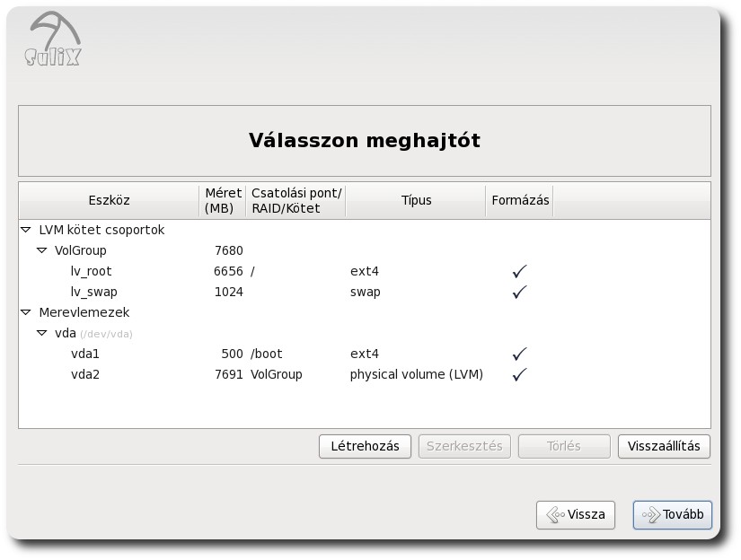Click the ext4 type cell of vda1
The width and height of the screenshot is (741, 560).
[x=365, y=354]
